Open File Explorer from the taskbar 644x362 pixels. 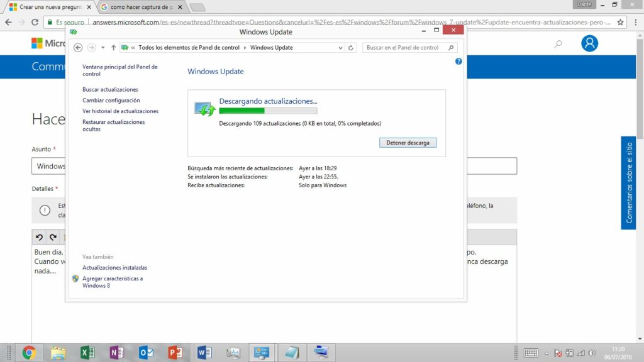(x=58, y=353)
